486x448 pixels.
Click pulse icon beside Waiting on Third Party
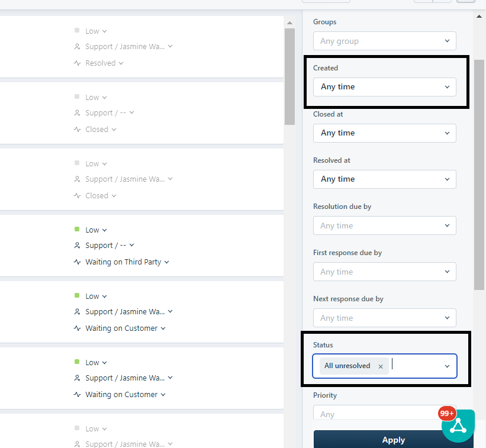pyautogui.click(x=77, y=262)
